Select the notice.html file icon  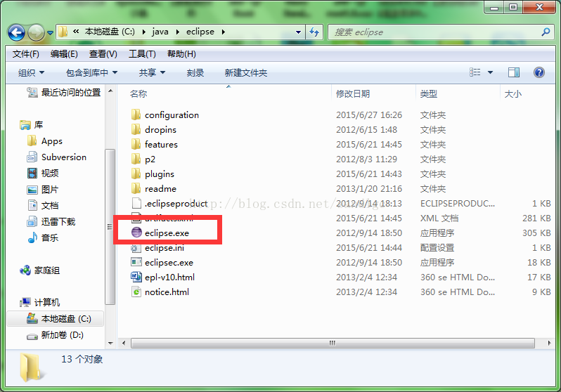(136, 292)
